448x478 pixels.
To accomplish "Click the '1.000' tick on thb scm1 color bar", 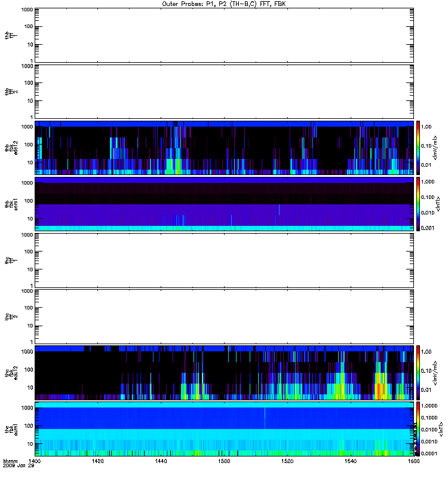I will click(x=428, y=182).
